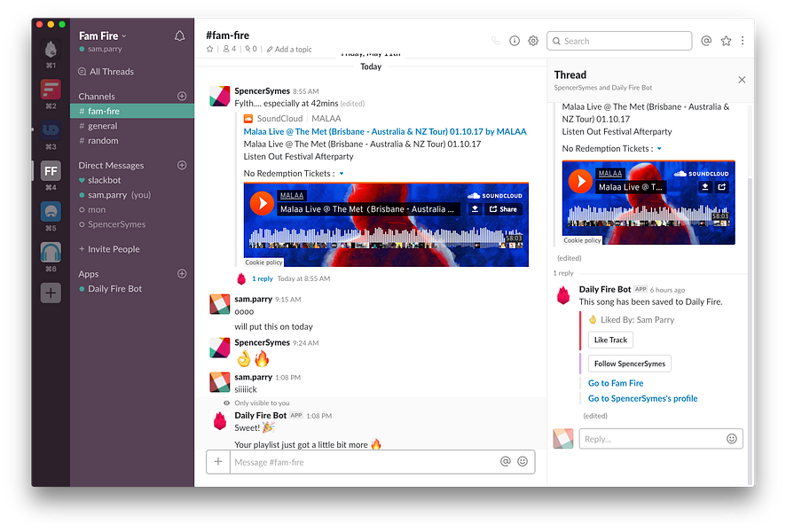Add an app with Apps plus icon

[x=182, y=273]
